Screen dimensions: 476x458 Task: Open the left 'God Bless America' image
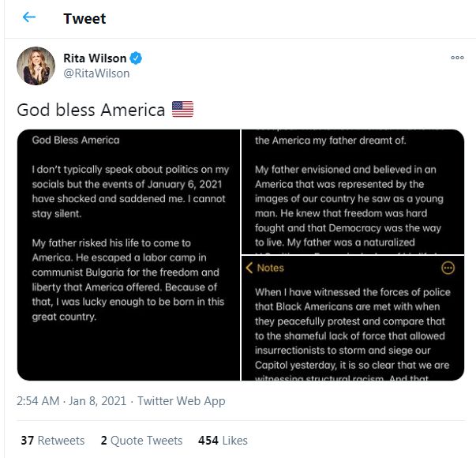[x=128, y=254]
